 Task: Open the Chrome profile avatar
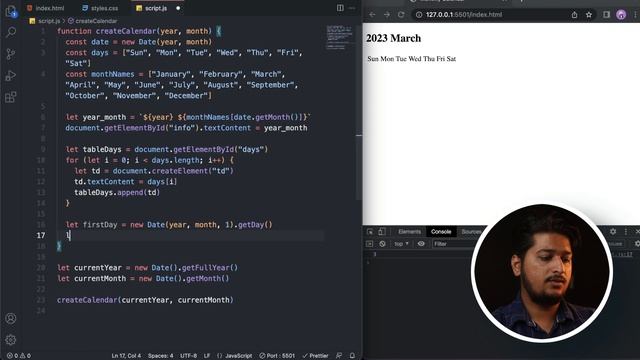[621, 15]
